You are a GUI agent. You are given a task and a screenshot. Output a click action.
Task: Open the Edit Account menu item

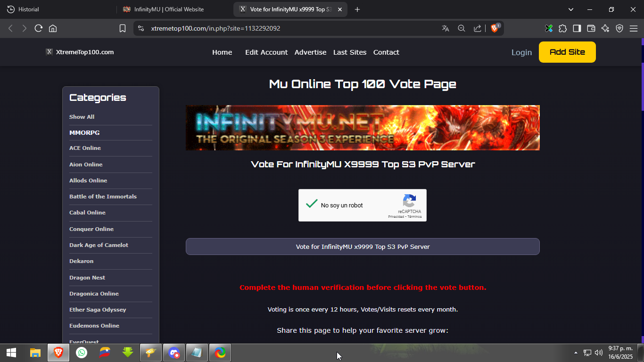pyautogui.click(x=266, y=52)
